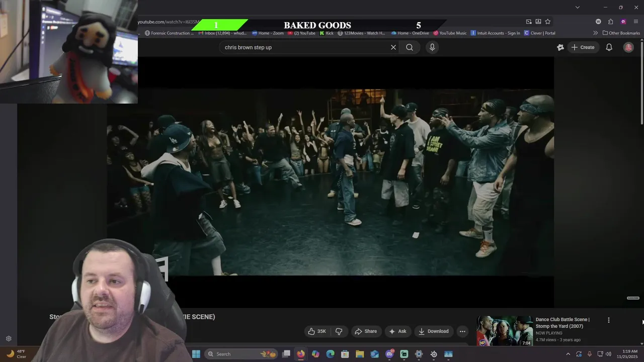Image resolution: width=644 pixels, height=362 pixels.
Task: Show more bookmarks chevron
Action: (x=595, y=33)
